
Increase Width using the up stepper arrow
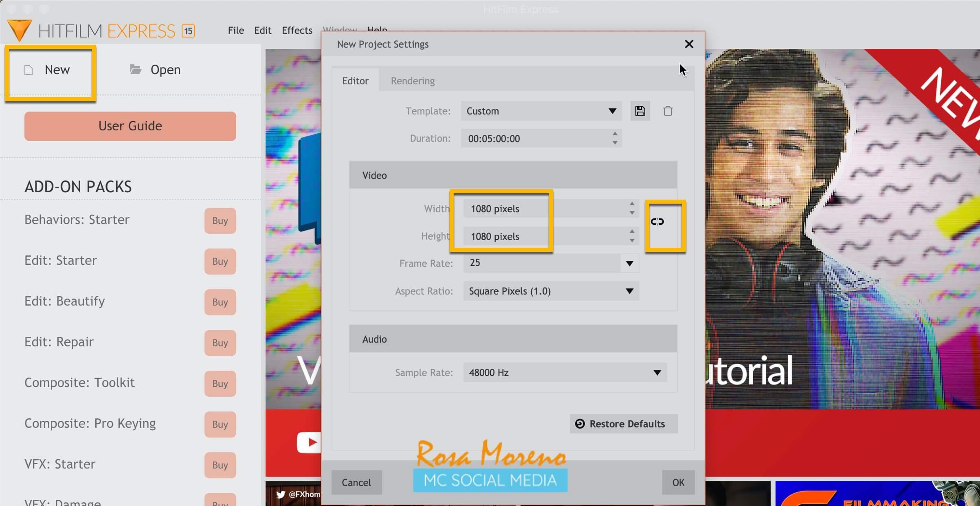632,204
